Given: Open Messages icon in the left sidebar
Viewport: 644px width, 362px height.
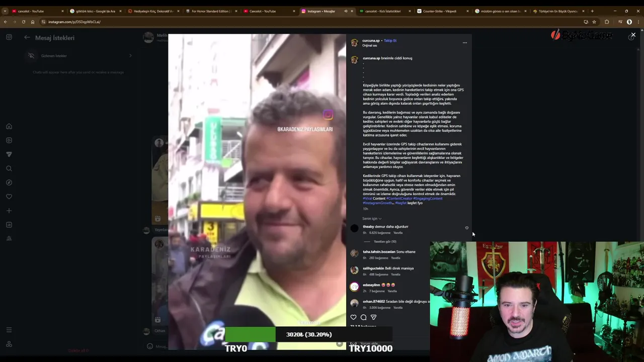Looking at the screenshot, I should pos(9,154).
